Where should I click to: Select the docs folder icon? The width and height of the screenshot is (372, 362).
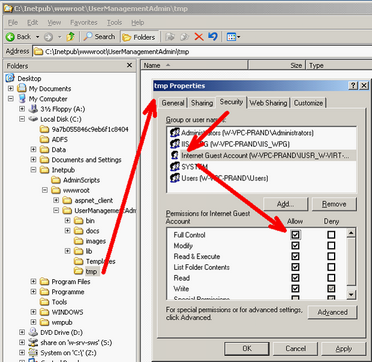click(x=78, y=231)
